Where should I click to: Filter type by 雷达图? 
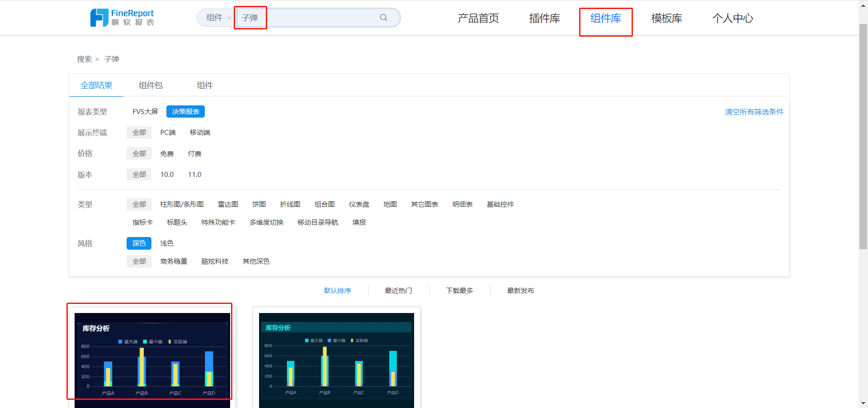tap(228, 204)
